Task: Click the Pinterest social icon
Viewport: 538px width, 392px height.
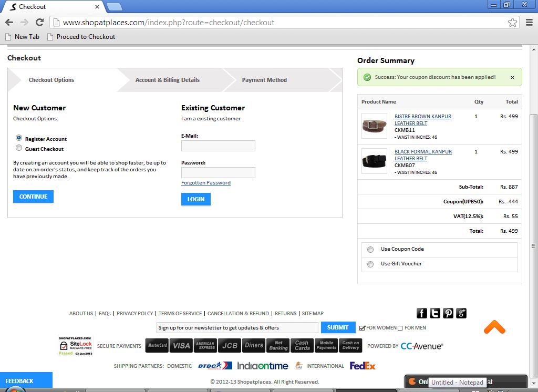Action: pyautogui.click(x=448, y=313)
